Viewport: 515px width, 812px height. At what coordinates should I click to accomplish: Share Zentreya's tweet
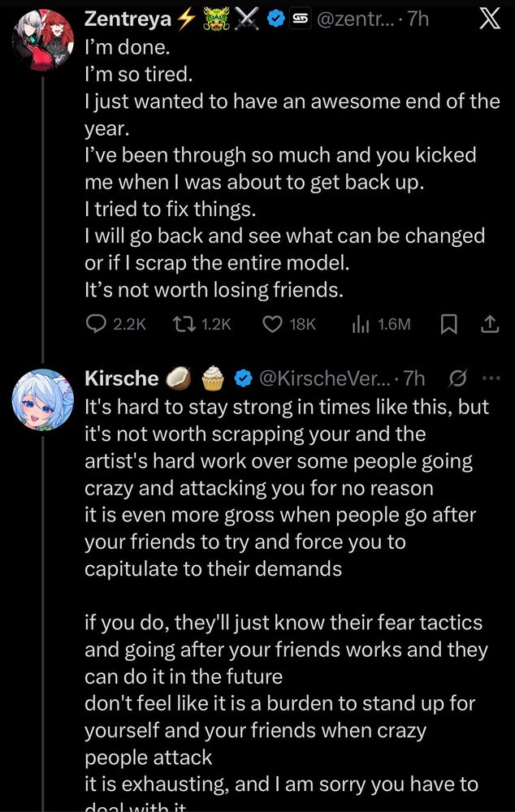pyautogui.click(x=490, y=323)
